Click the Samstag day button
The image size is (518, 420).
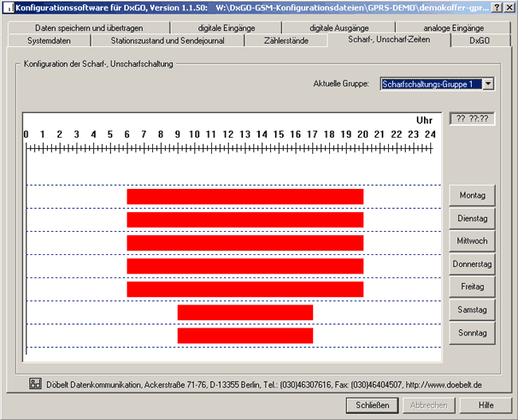tap(472, 310)
